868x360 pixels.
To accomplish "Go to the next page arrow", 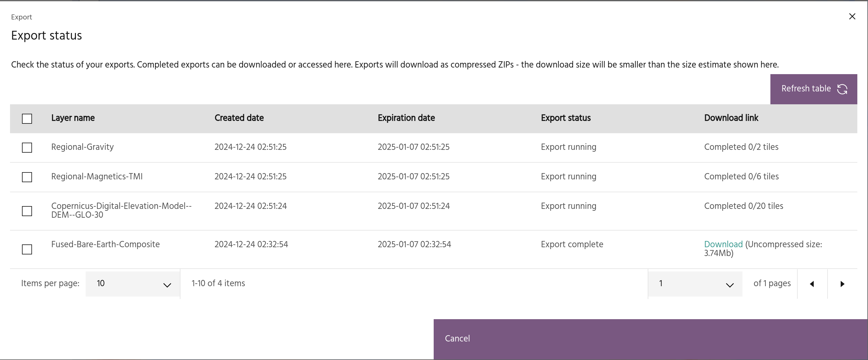I will point(842,284).
